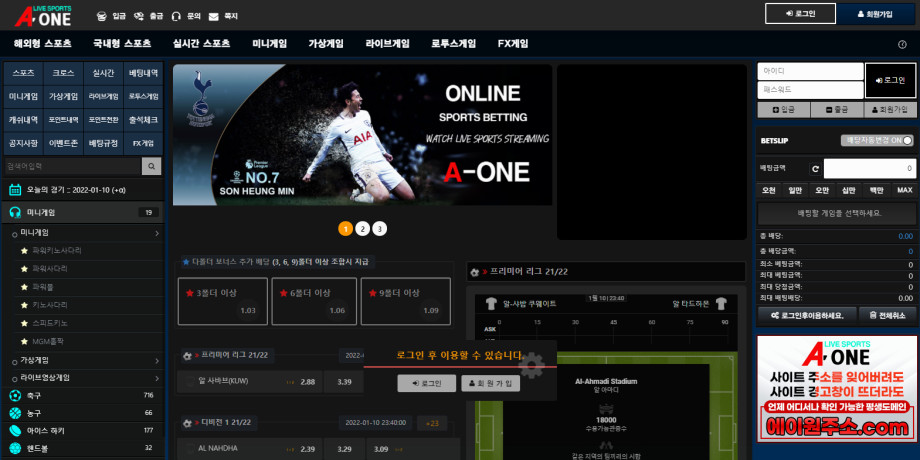The height and width of the screenshot is (460, 920).
Task: Open FX게임 in top navigation
Action: pyautogui.click(x=513, y=44)
